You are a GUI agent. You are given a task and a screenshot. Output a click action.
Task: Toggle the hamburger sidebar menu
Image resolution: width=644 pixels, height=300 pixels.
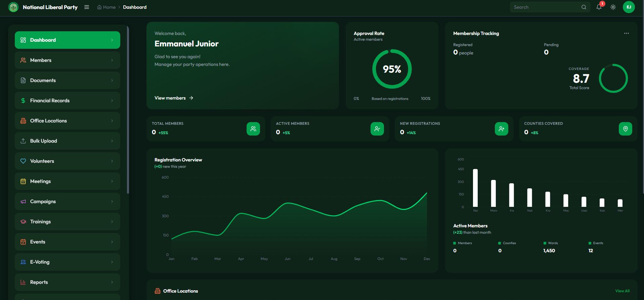(x=87, y=7)
